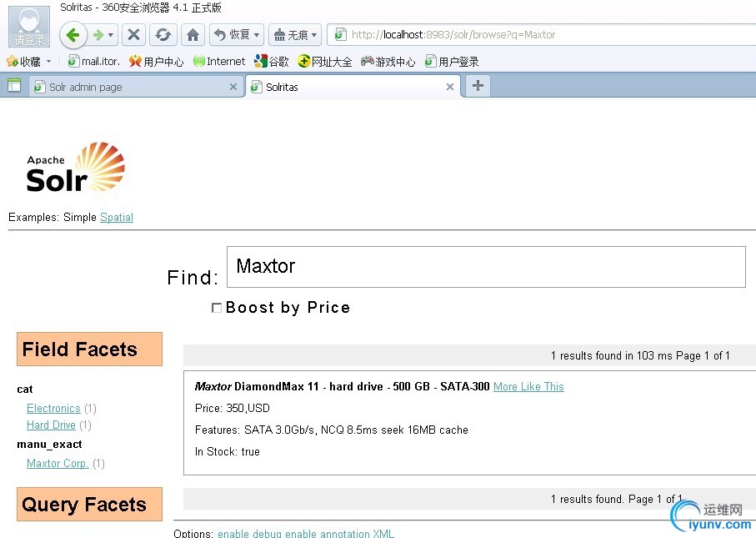This screenshot has width=756, height=538.
Task: Click the cat facet label
Action: tap(25, 390)
